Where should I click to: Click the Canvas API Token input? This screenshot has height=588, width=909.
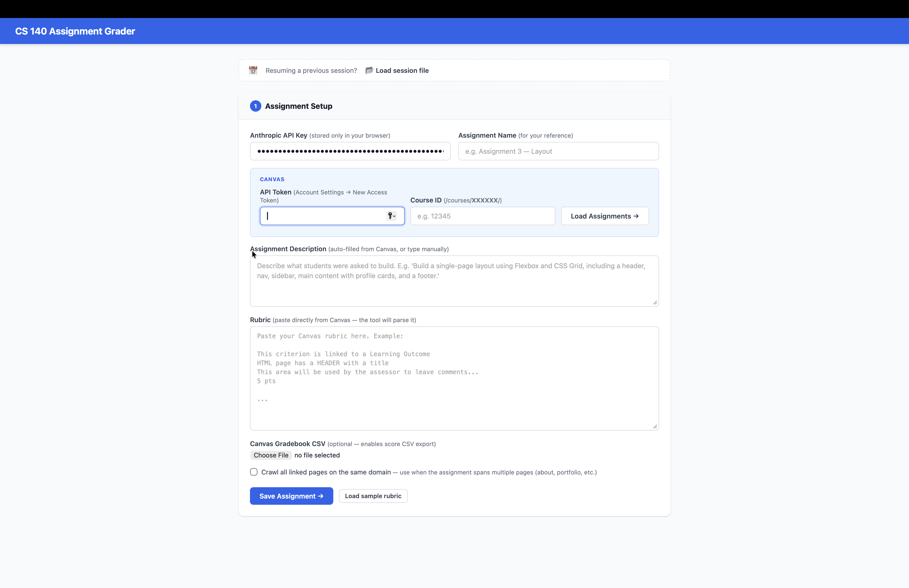(332, 216)
